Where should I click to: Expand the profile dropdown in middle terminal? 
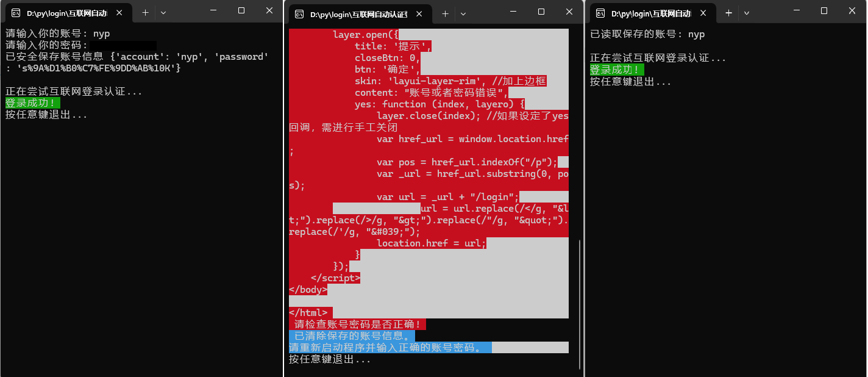(463, 14)
